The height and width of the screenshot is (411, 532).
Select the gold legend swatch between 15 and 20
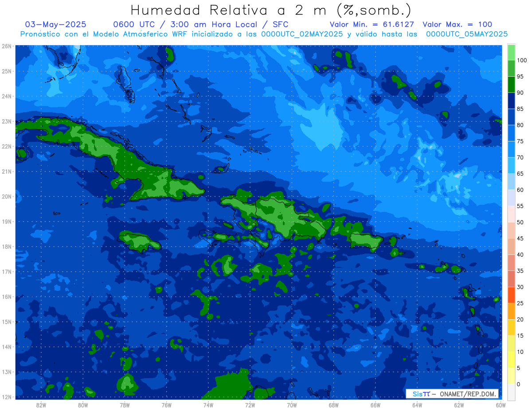click(511, 327)
